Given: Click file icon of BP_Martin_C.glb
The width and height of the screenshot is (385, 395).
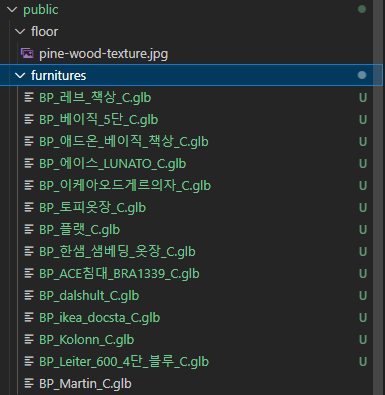Looking at the screenshot, I should 29,383.
